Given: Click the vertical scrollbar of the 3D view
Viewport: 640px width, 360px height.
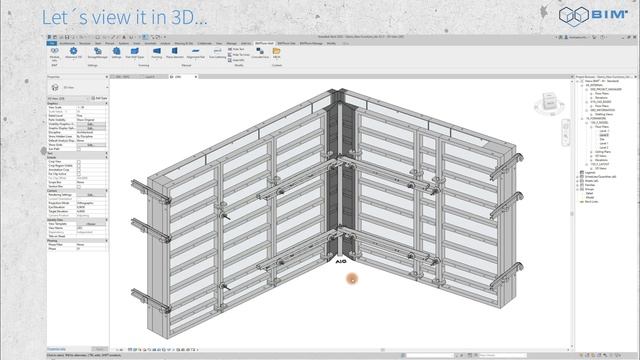Looking at the screenshot, I should [x=572, y=213].
